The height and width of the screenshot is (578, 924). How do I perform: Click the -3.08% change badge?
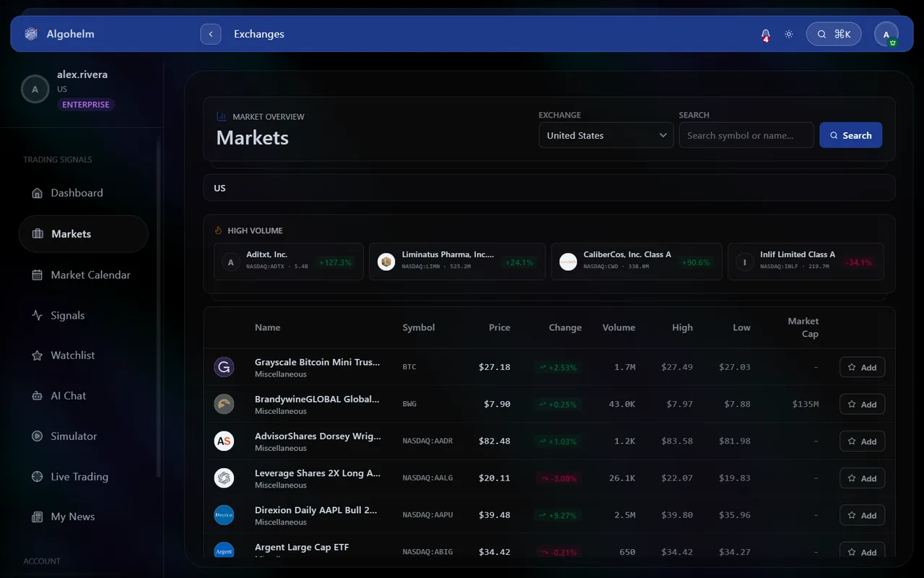pyautogui.click(x=558, y=478)
